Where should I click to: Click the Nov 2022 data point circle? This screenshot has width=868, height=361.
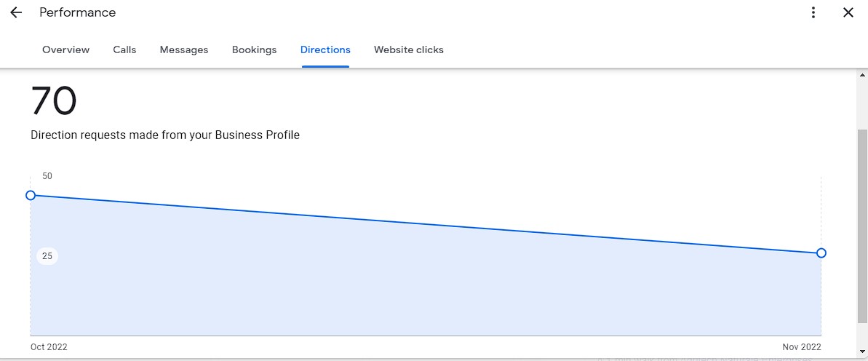point(821,253)
